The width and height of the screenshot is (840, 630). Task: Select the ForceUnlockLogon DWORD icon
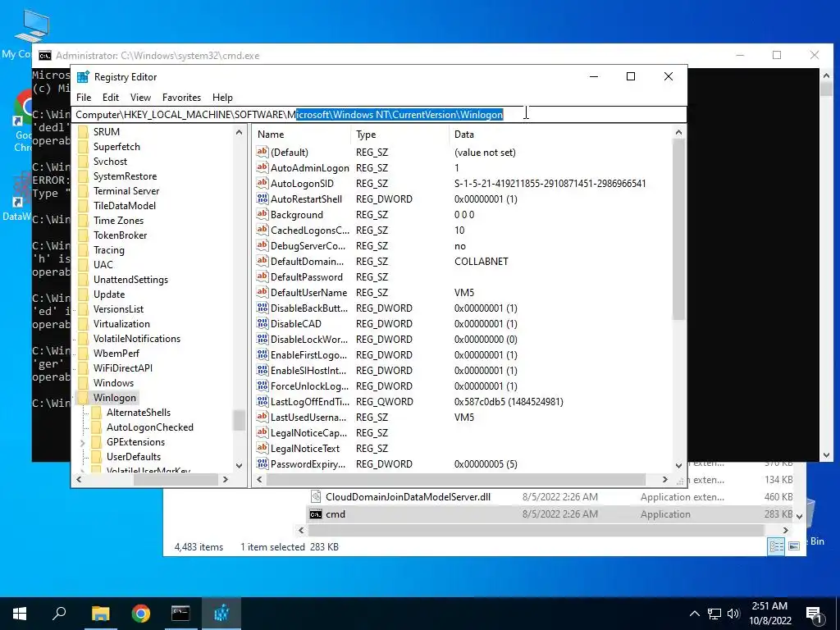coord(262,386)
